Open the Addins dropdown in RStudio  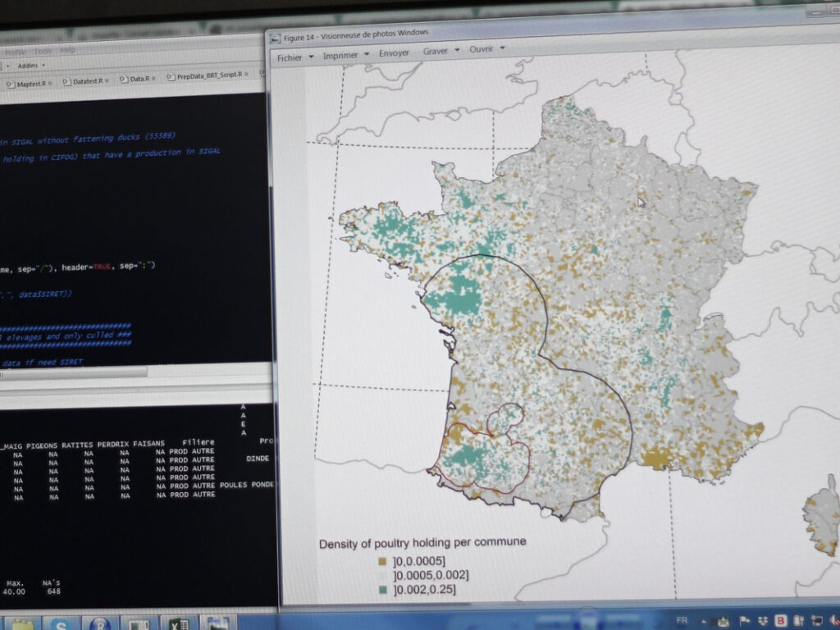tap(31, 65)
